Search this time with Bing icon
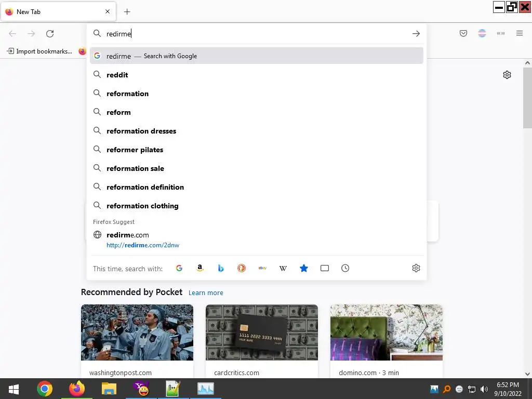 coord(221,268)
